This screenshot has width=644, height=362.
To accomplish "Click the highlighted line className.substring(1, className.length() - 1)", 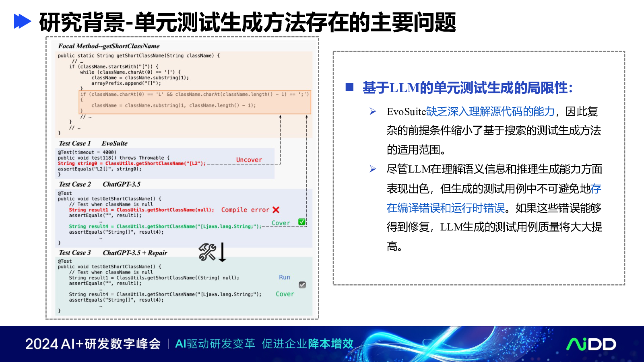I will click(173, 105).
